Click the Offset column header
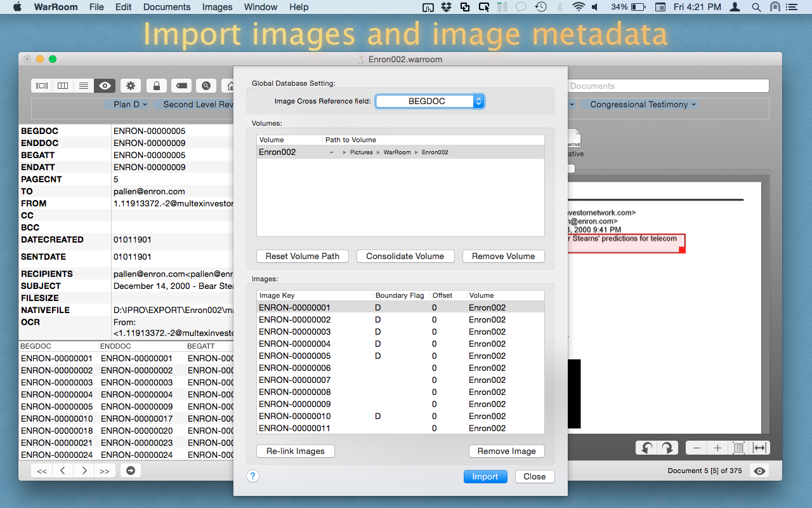The height and width of the screenshot is (508, 812). (449, 295)
